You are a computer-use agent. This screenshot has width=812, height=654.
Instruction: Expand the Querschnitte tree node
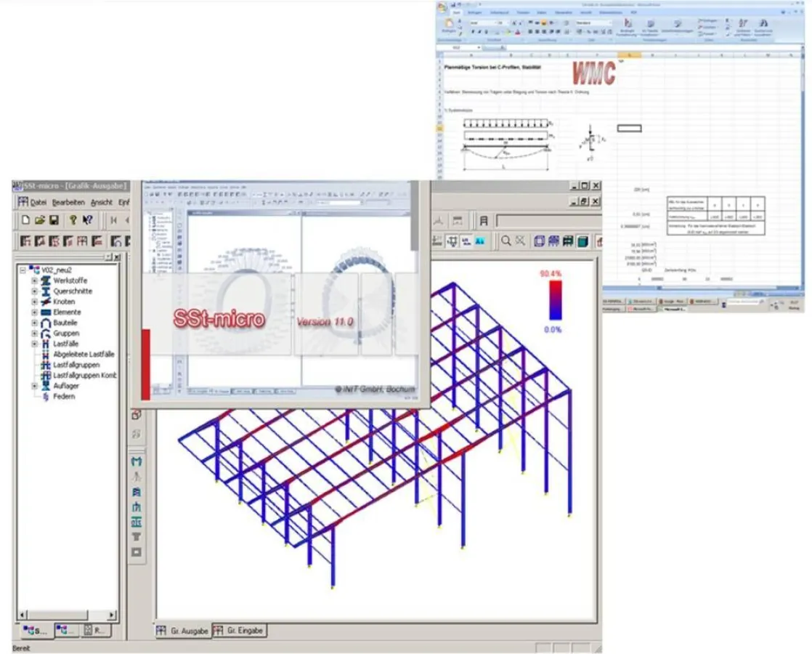(x=33, y=291)
